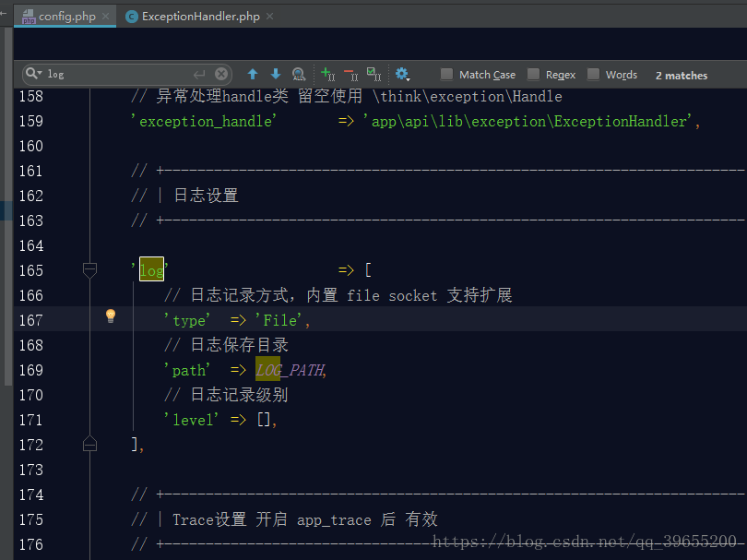Click the '日志记录级别' comment on line 170
Image resolution: width=747 pixels, height=560 pixels.
[240, 395]
